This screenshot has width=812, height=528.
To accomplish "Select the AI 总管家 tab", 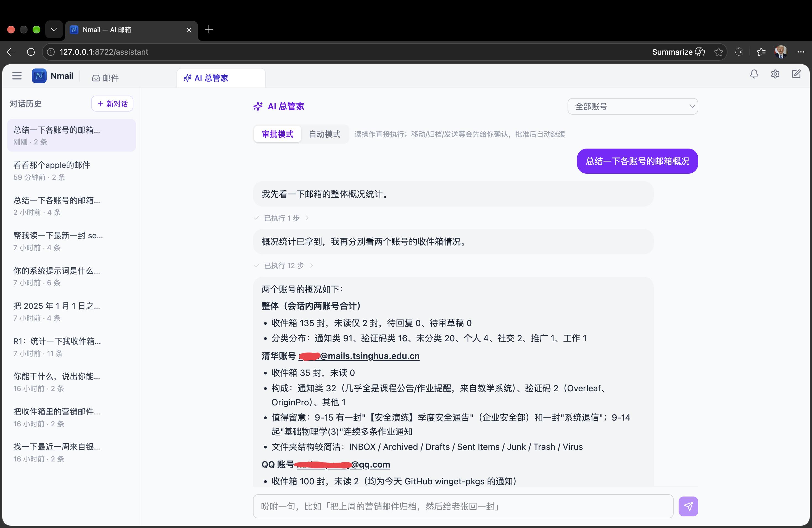I will (x=221, y=78).
